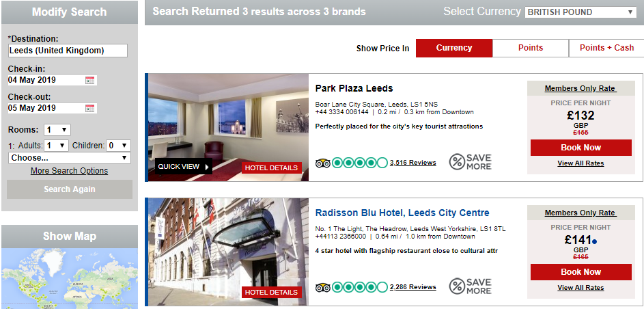644x309 pixels.
Task: Click the world map thumbnail
Action: click(70, 278)
